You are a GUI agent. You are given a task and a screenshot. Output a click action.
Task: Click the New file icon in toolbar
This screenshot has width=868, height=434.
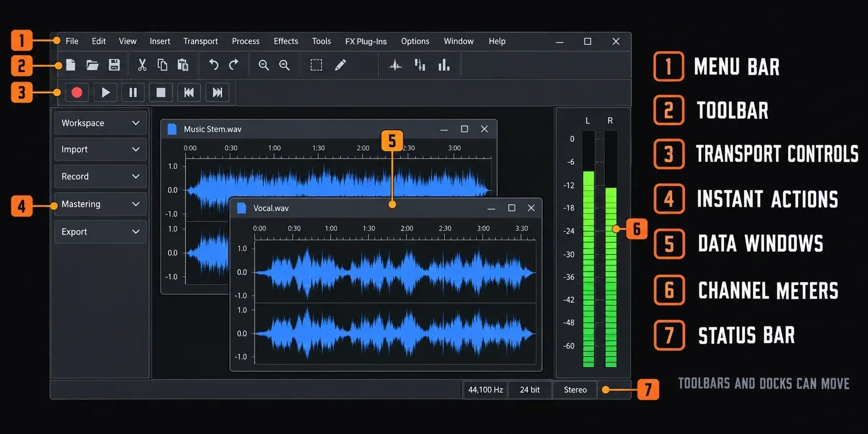(x=70, y=65)
